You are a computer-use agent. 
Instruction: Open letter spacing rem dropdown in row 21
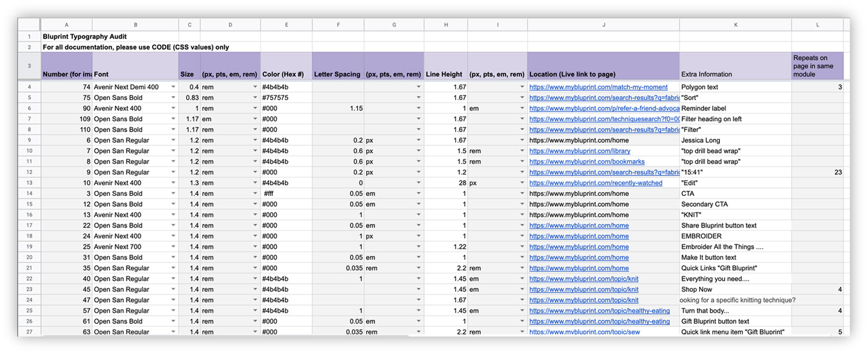418,268
